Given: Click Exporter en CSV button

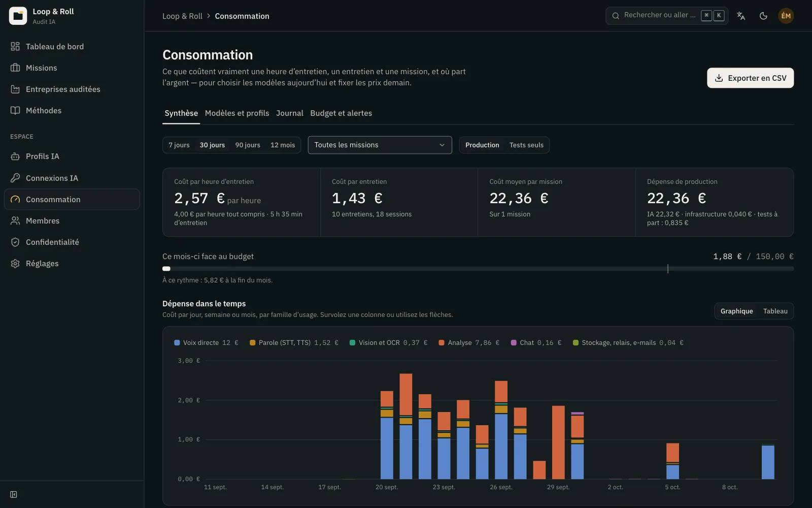Looking at the screenshot, I should [x=750, y=78].
